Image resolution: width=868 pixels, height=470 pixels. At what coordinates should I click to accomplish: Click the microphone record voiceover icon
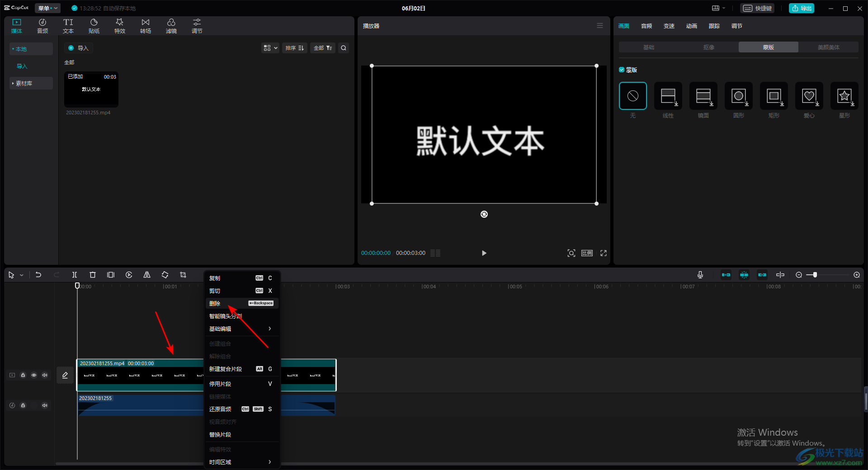tap(700, 275)
